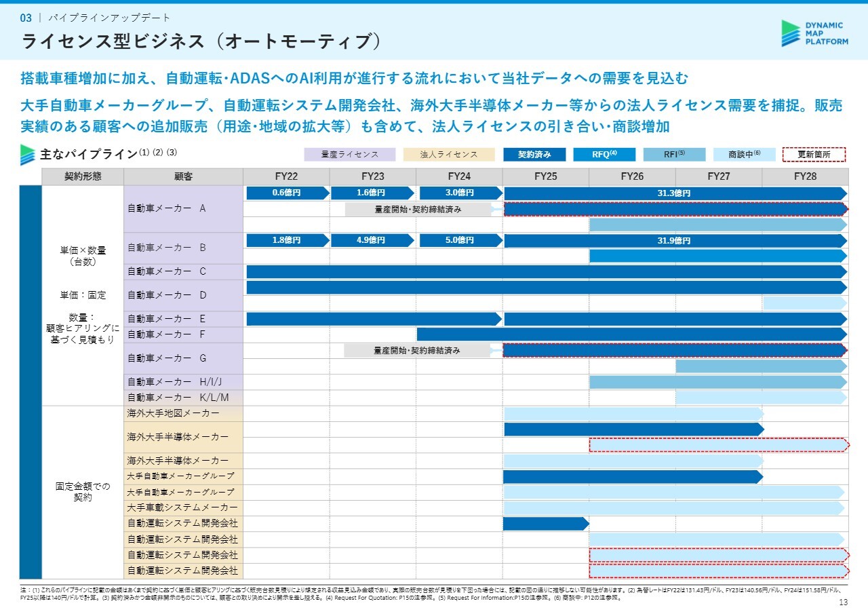Select the 海外大手地図メーカー row label

click(x=173, y=413)
